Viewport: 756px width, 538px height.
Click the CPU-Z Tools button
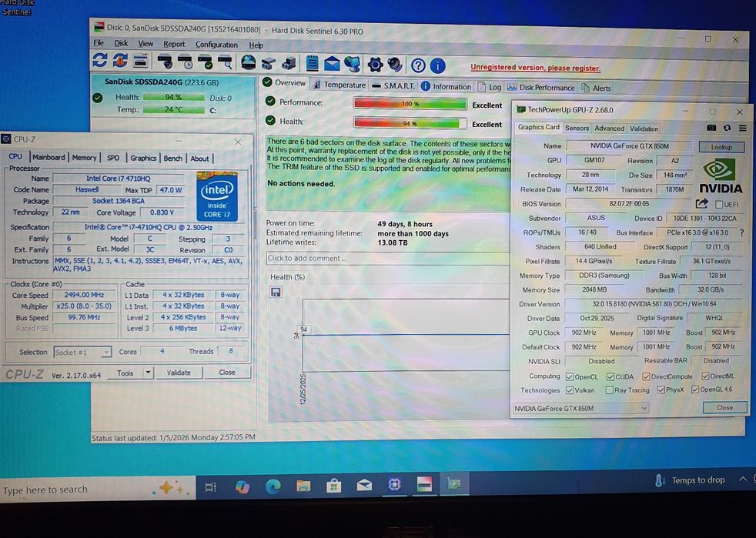(x=125, y=373)
